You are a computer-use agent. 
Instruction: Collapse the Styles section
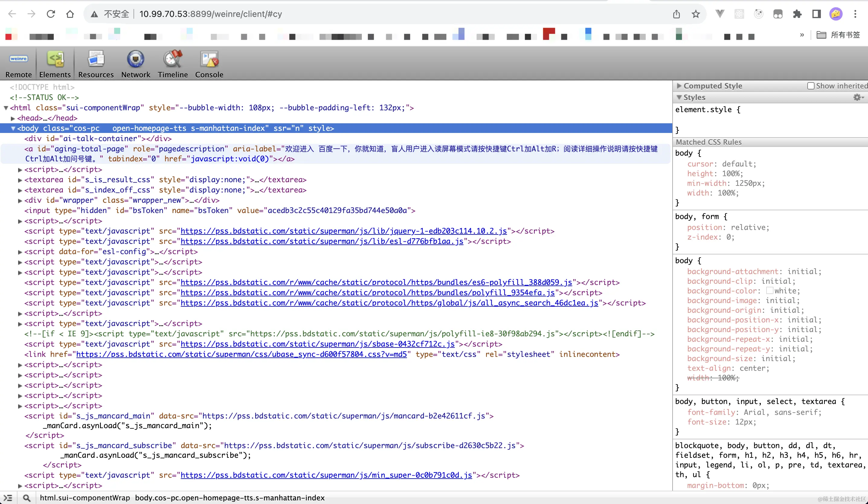pos(679,98)
